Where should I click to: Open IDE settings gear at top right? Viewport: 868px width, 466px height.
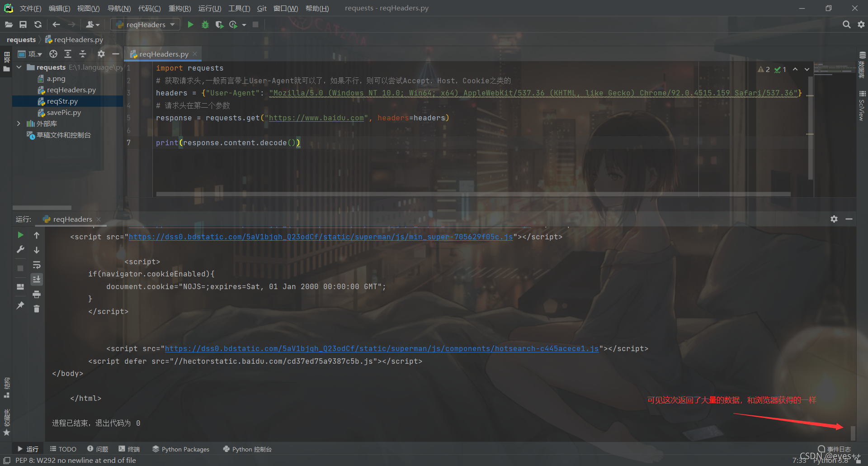coord(861,24)
